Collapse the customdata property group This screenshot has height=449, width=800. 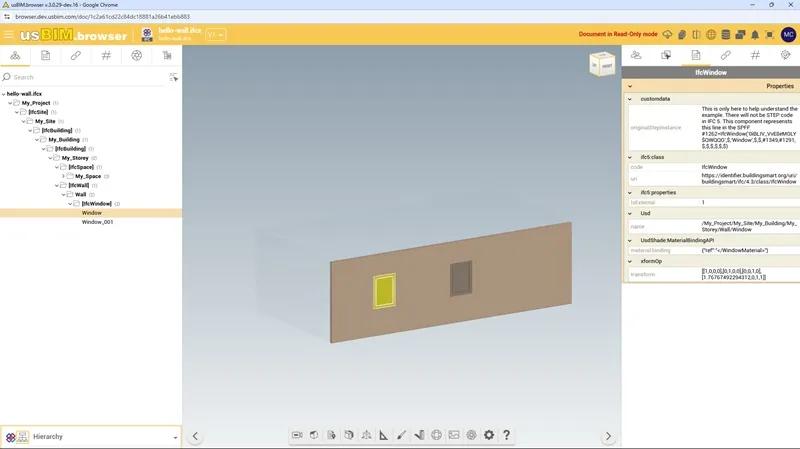pyautogui.click(x=630, y=99)
